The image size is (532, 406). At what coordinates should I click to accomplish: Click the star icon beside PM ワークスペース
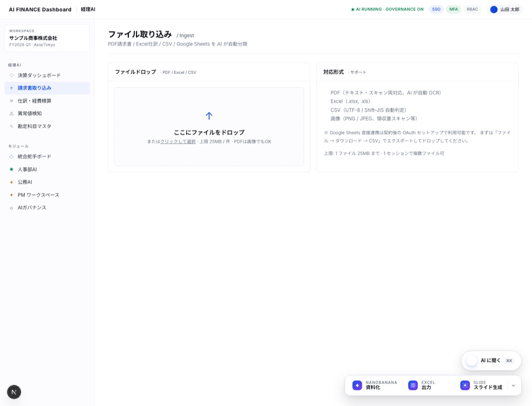click(x=12, y=195)
